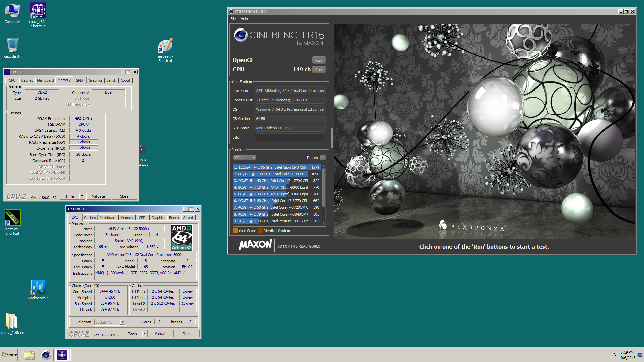This screenshot has height=362, width=644.
Task: Click the Cinebench taskbar icon
Action: tap(46, 355)
